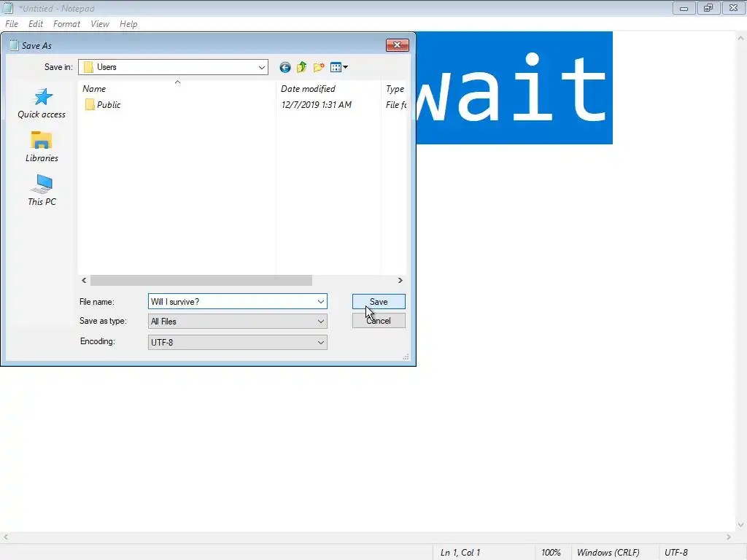Close the Save As dialog
The height and width of the screenshot is (560, 747).
click(x=398, y=44)
